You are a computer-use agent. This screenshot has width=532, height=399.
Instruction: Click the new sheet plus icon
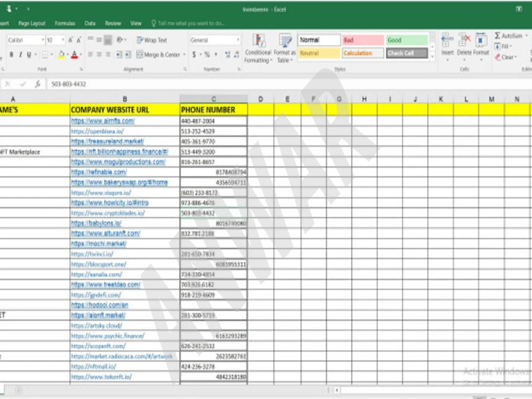18,390
